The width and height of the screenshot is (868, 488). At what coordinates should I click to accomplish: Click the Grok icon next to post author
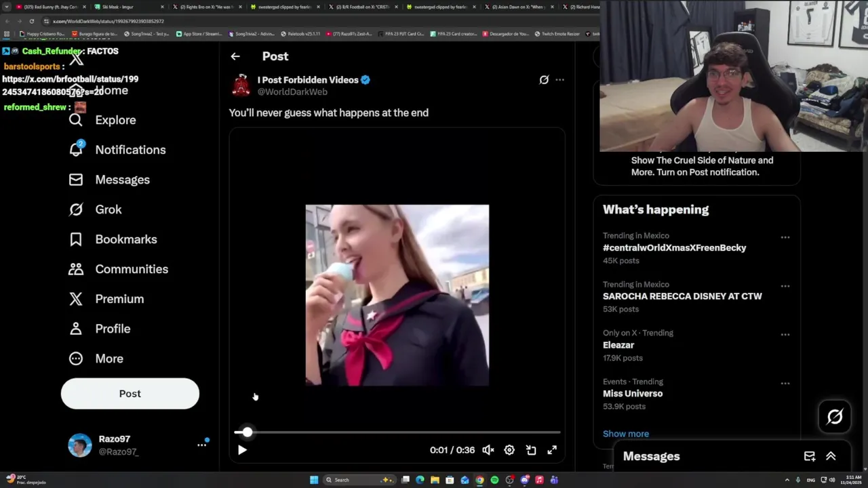pyautogui.click(x=544, y=80)
